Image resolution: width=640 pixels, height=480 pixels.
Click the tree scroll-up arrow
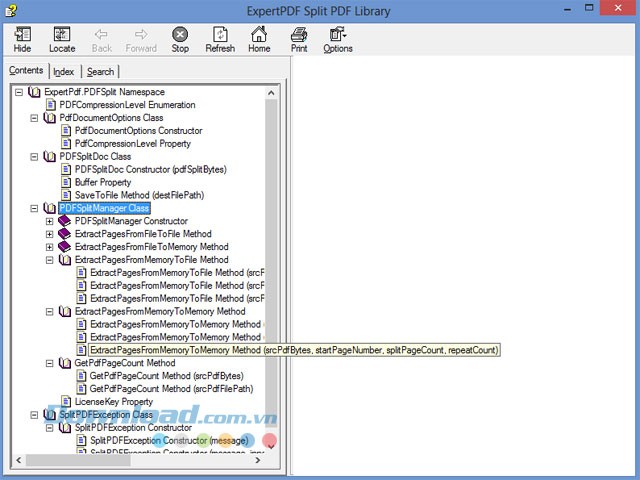coord(271,93)
